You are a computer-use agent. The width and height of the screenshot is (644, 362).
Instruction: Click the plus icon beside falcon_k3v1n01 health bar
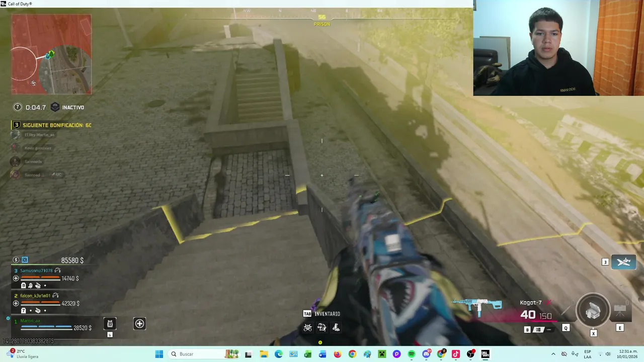click(x=16, y=304)
